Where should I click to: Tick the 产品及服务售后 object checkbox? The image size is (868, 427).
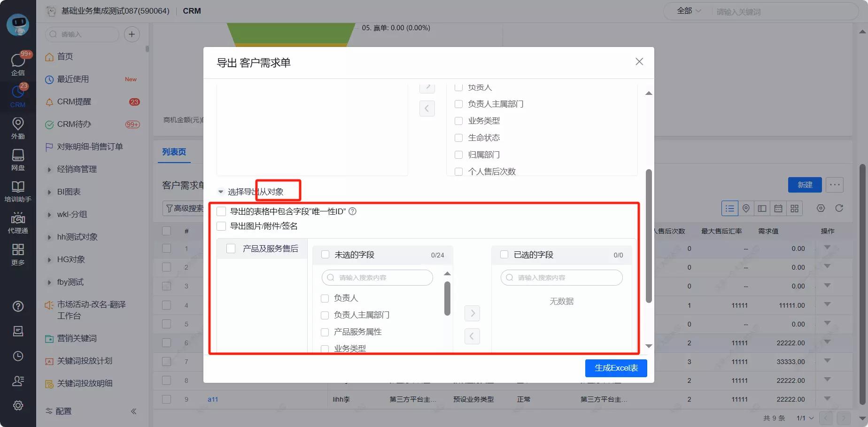(x=231, y=248)
